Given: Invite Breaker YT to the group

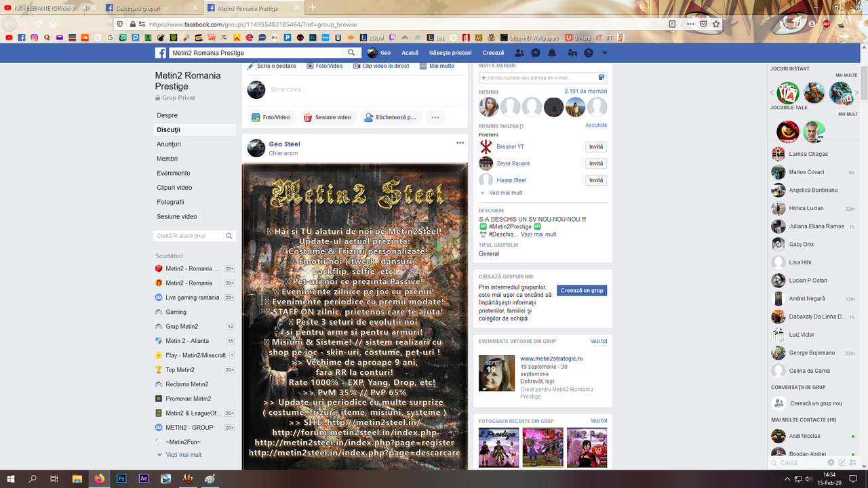Looking at the screenshot, I should pyautogui.click(x=596, y=146).
